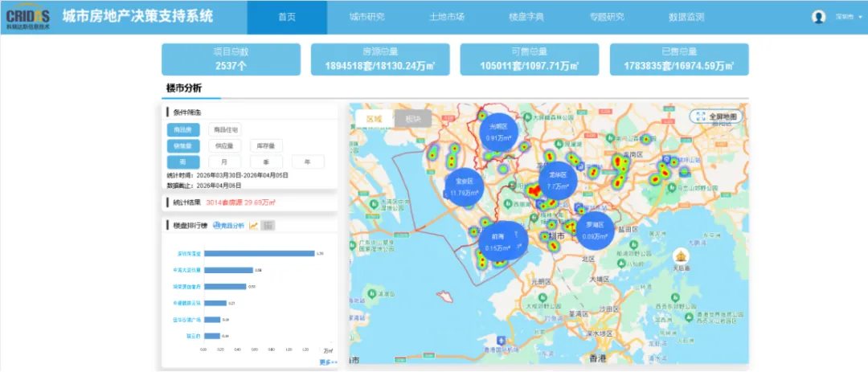Click the ranking bar valued 0.50

(x=225, y=287)
